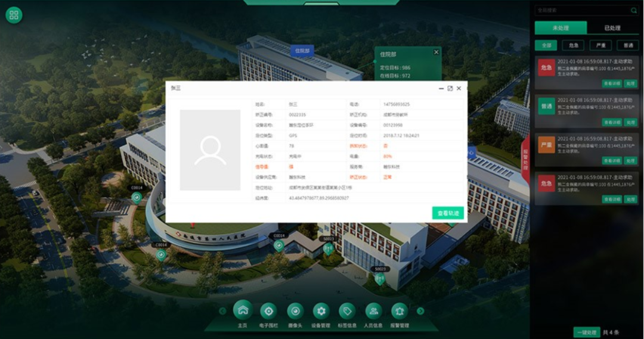This screenshot has height=339, width=644.
Task: Click 在线目标: 972 in popup
Action: point(395,76)
